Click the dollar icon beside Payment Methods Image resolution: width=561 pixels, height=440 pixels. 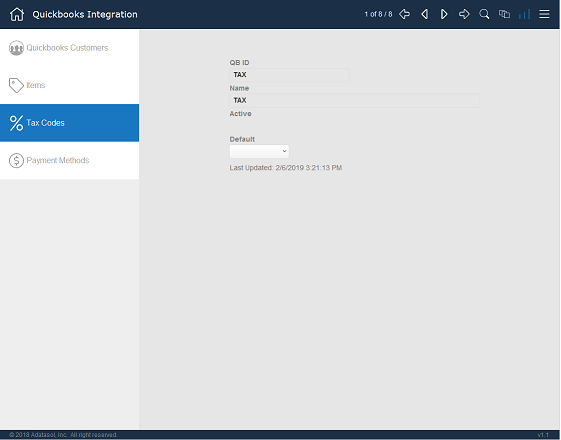(16, 160)
